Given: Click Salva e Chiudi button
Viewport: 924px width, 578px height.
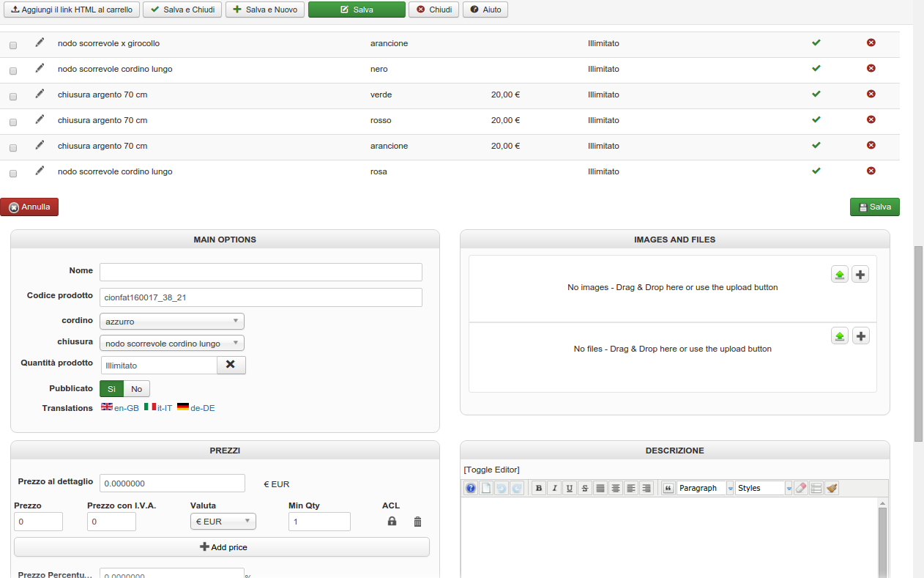Looking at the screenshot, I should coord(182,10).
